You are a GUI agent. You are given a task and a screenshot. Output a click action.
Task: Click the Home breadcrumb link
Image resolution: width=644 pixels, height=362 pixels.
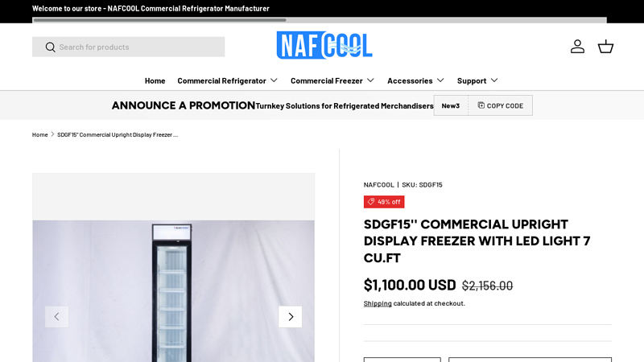39,134
